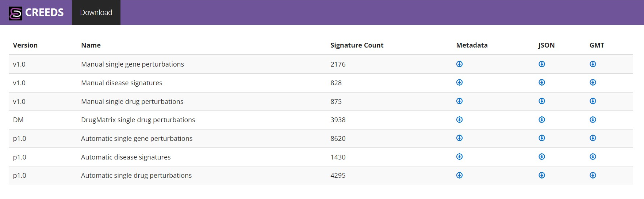The width and height of the screenshot is (644, 199).
Task: Download JSON for Automatic single gene perturbations
Action: tap(542, 138)
